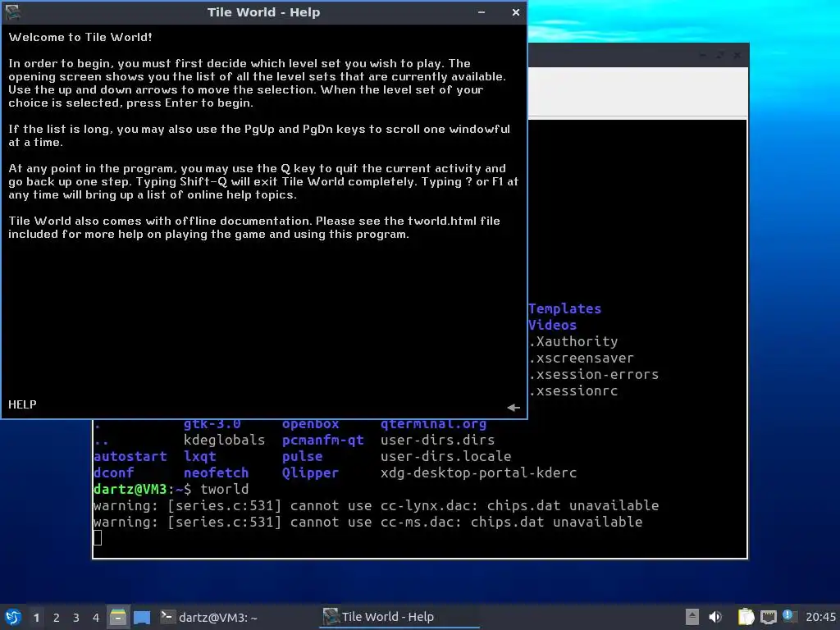The image size is (840, 630).
Task: Click the return arrow in the Help window corner
Action: (514, 408)
